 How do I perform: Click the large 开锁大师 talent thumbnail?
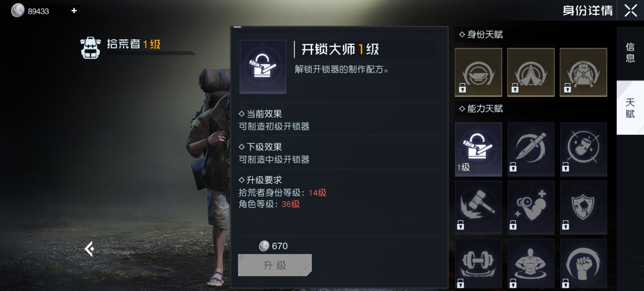coord(263,67)
